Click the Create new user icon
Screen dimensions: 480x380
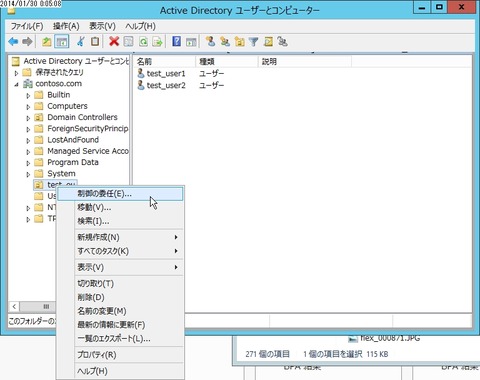210,42
